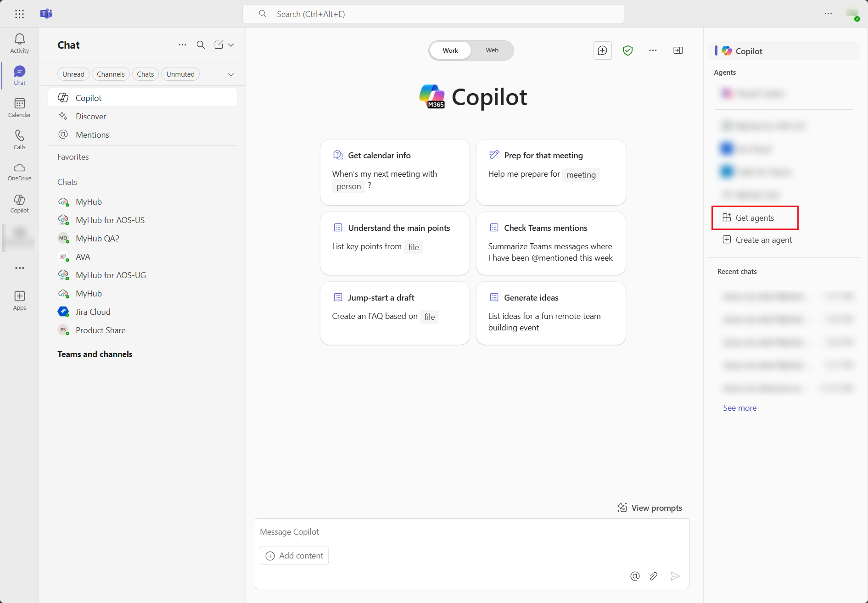
Task: Open the Calls phone icon
Action: pos(19,140)
